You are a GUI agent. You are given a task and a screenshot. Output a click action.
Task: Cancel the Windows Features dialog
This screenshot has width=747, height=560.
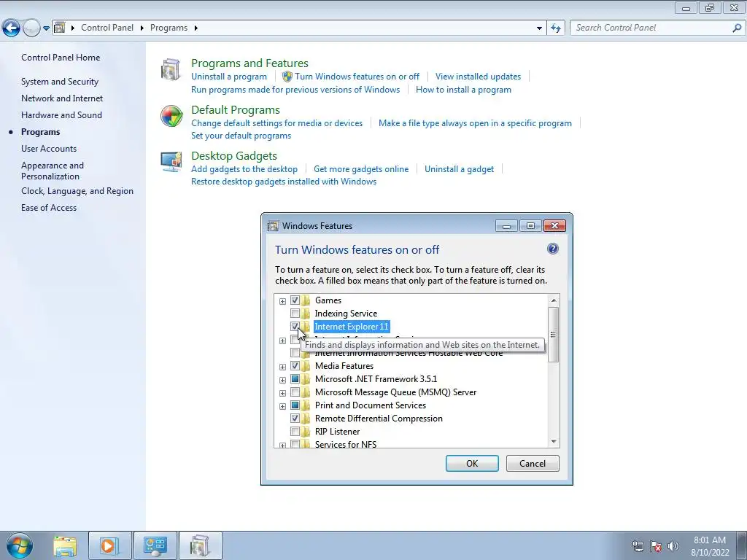(x=533, y=463)
